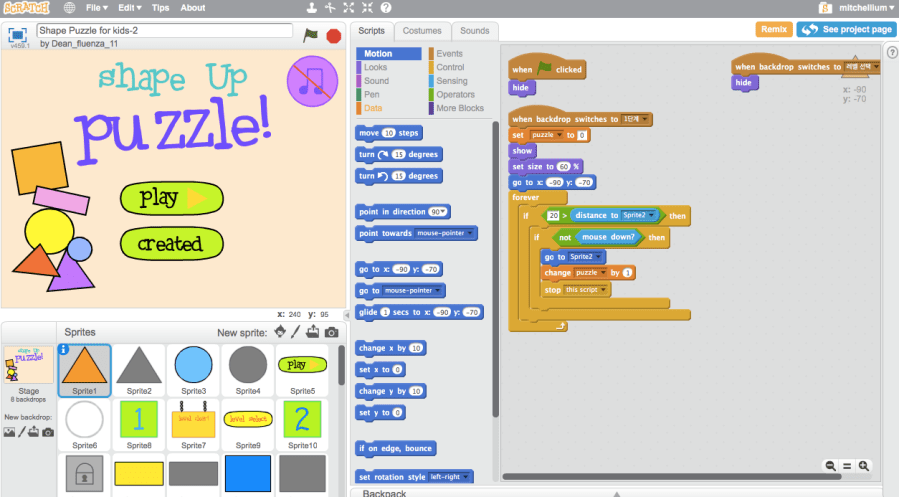Click the orange Remix button
Viewport: 899px width, 497px height.
773,30
